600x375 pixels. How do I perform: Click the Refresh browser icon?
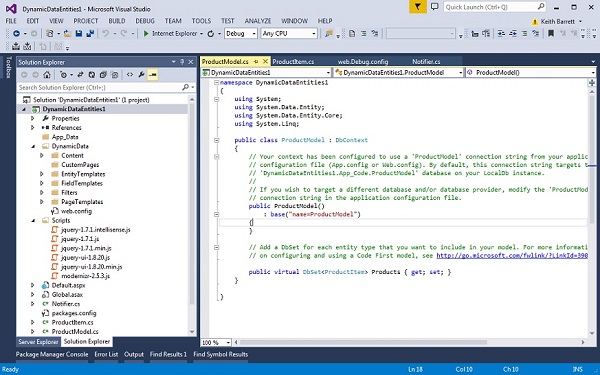click(x=210, y=34)
